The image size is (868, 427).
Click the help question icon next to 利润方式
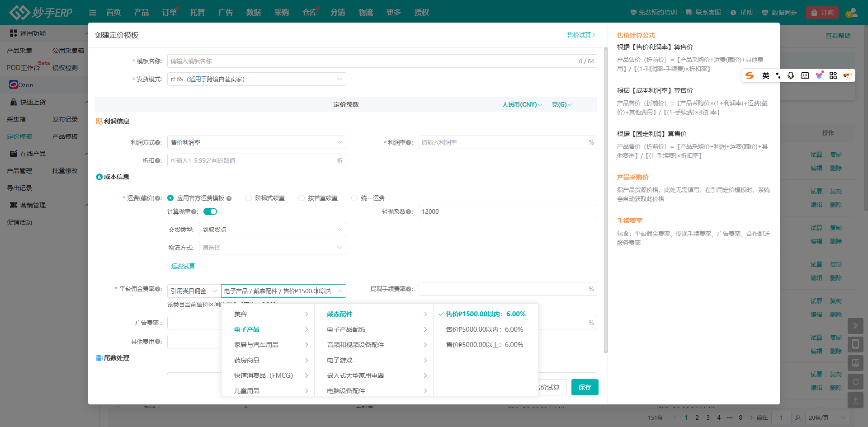click(158, 143)
